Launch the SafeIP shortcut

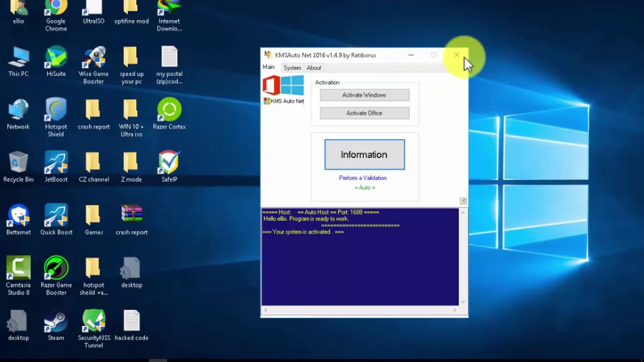click(169, 167)
